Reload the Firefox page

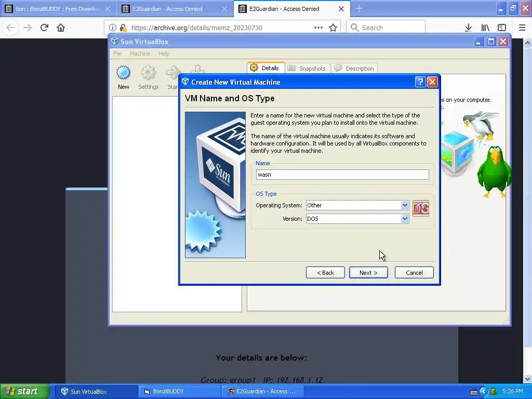(44, 28)
